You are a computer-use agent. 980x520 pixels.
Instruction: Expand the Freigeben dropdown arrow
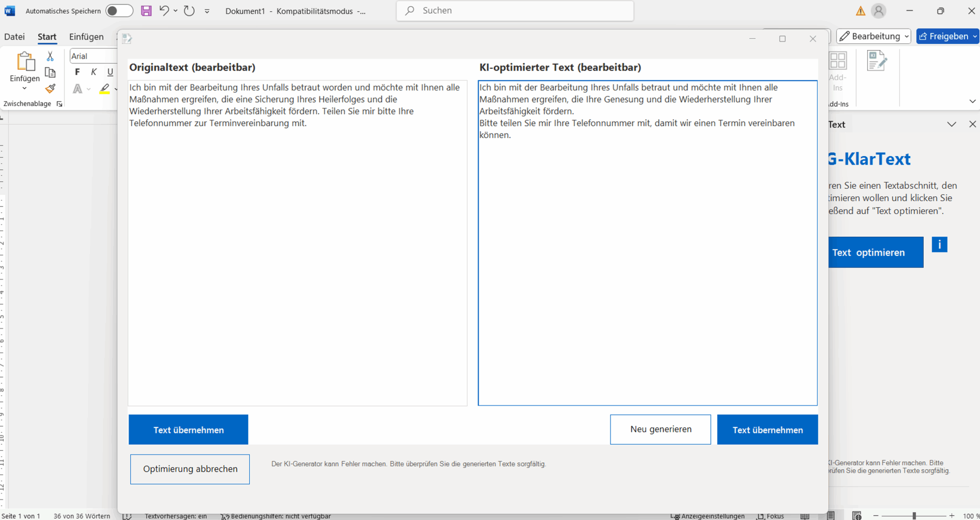975,36
